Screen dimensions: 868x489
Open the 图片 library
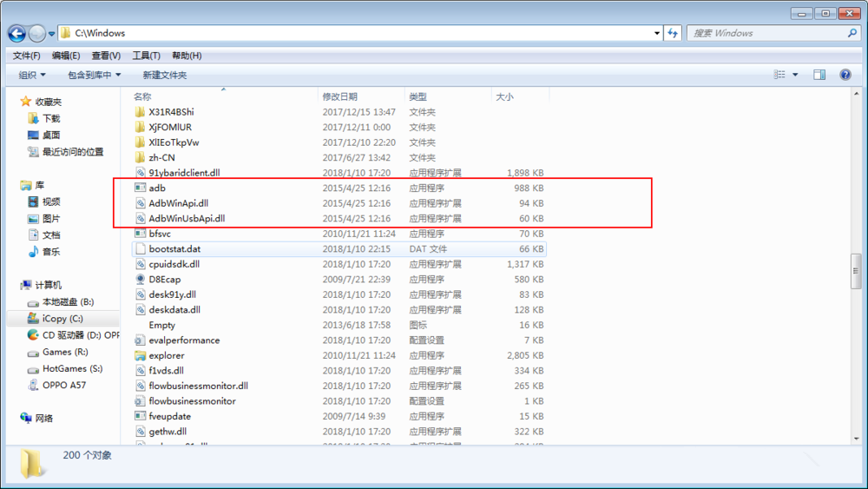click(x=51, y=218)
